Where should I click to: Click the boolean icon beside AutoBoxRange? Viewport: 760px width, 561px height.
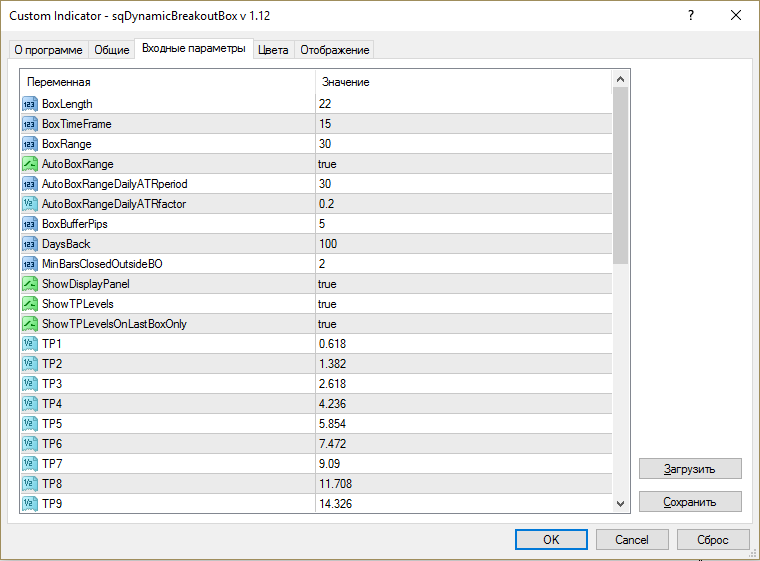[x=29, y=164]
